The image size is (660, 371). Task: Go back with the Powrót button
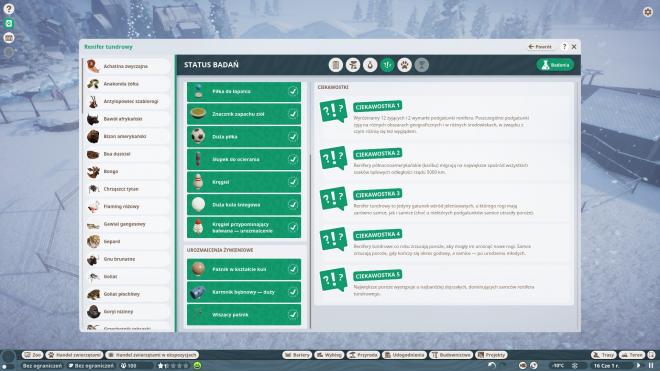tap(540, 47)
